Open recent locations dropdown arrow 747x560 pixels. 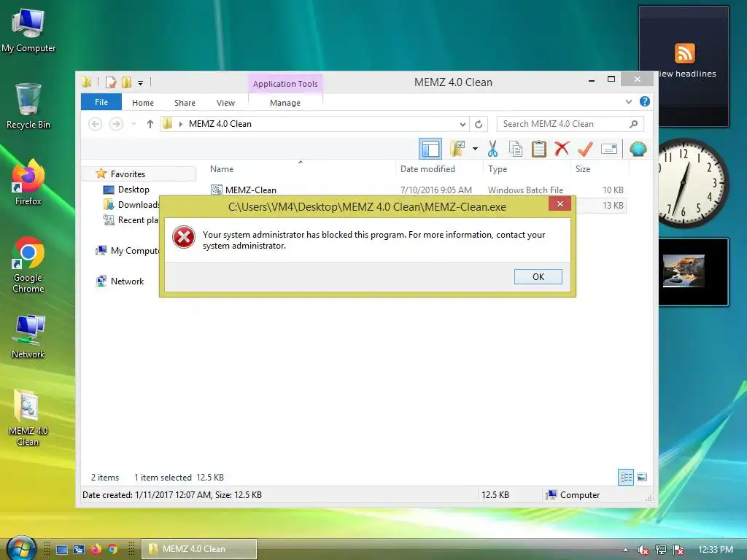[134, 124]
